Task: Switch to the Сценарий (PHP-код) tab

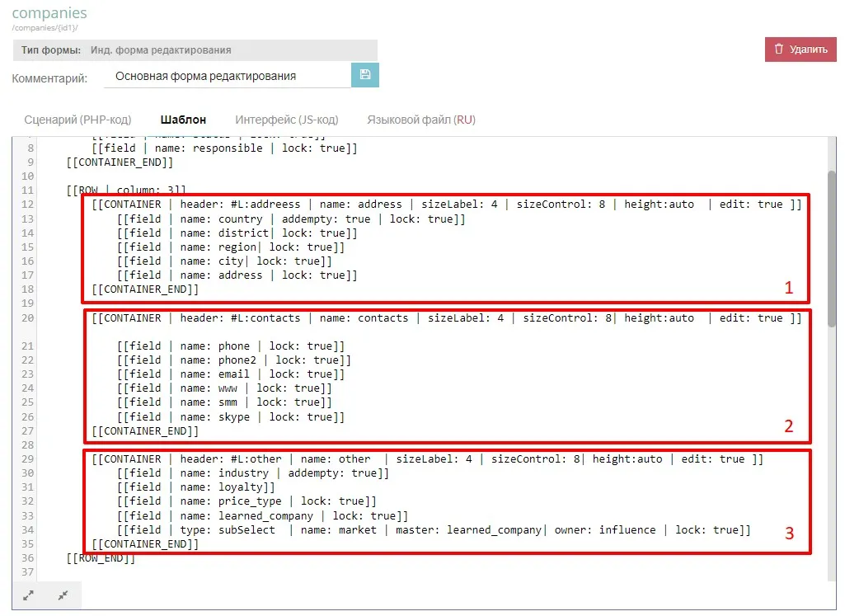Action: point(77,120)
